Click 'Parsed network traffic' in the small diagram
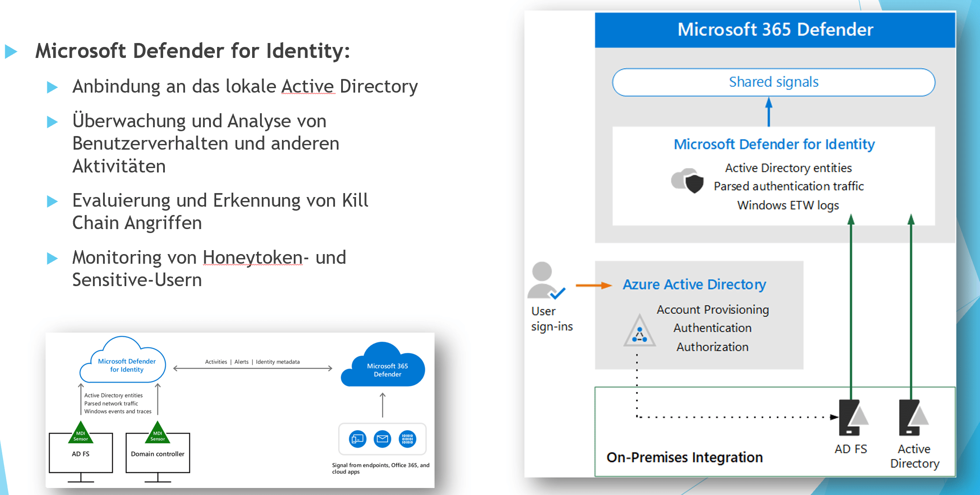The width and height of the screenshot is (980, 495). [x=111, y=404]
